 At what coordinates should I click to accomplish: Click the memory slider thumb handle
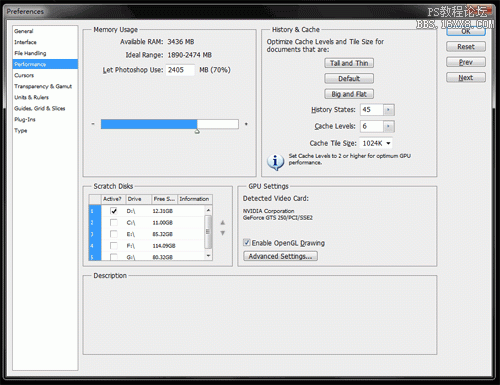coord(197,132)
